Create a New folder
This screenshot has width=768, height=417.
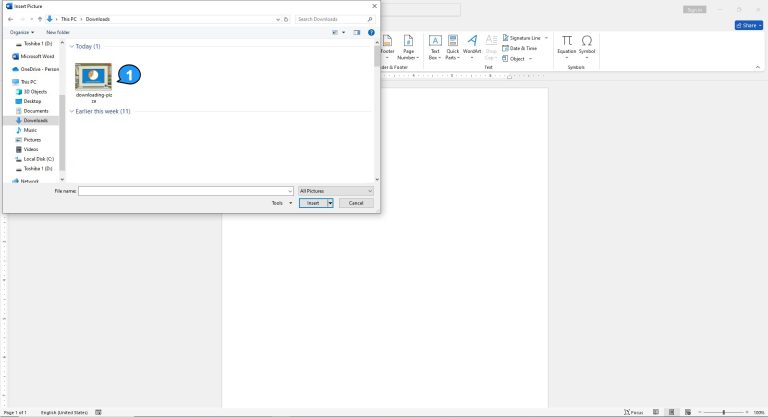(x=58, y=32)
